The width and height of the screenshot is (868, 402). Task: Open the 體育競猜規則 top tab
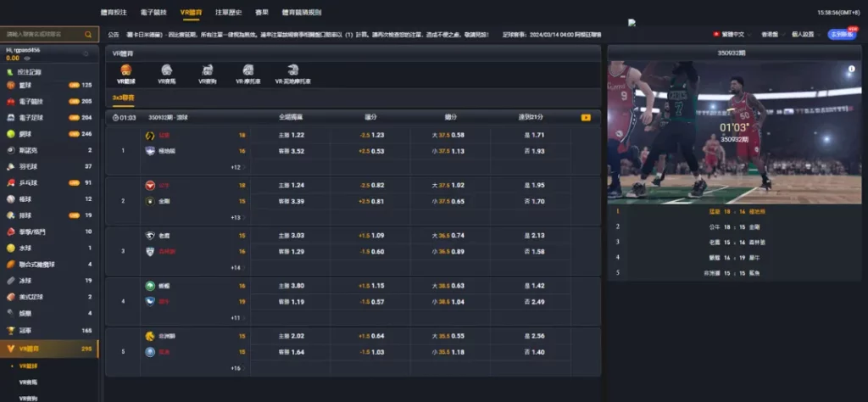(301, 12)
